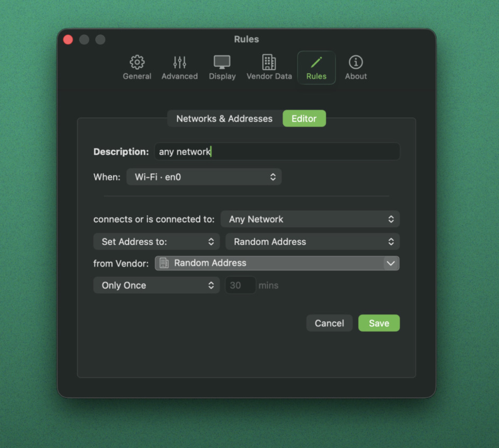Viewport: 499px width, 448px height.
Task: Open the About info pane
Action: (356, 67)
